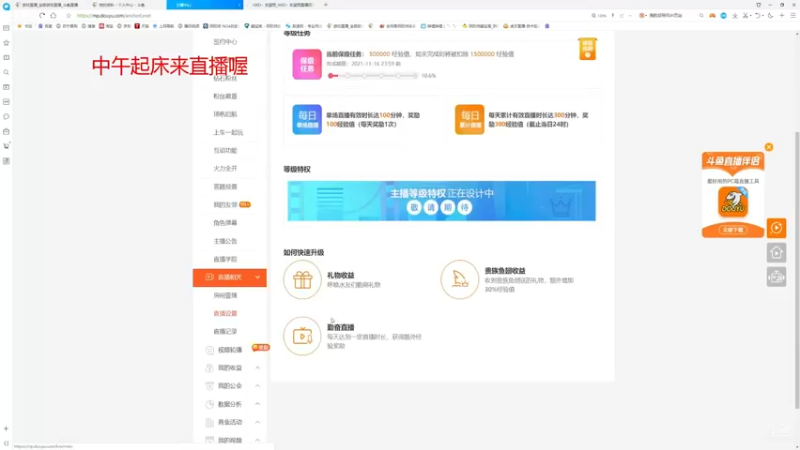Select 火力全开 in the sidebar
Image resolution: width=800 pixels, height=450 pixels.
point(225,168)
